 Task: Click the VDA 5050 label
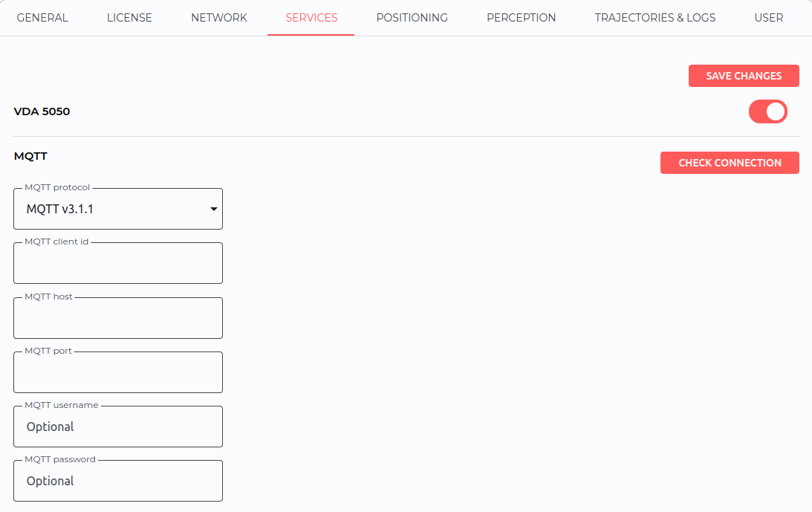(x=42, y=111)
